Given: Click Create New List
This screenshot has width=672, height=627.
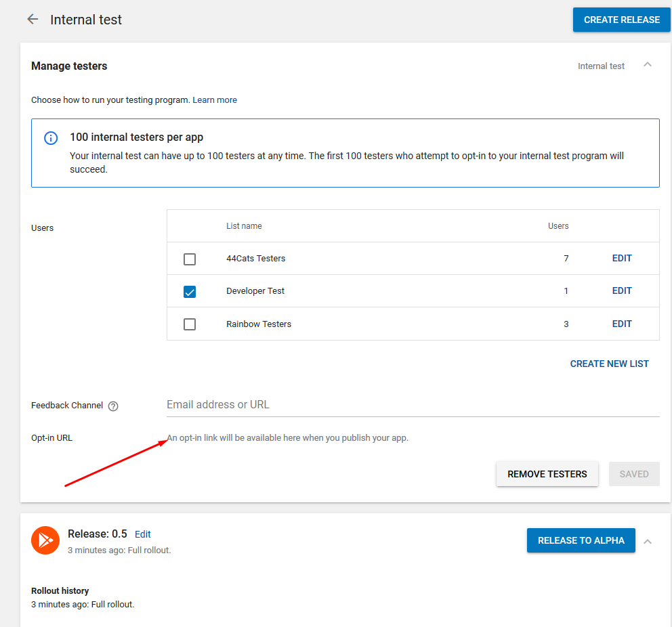Looking at the screenshot, I should pyautogui.click(x=609, y=364).
